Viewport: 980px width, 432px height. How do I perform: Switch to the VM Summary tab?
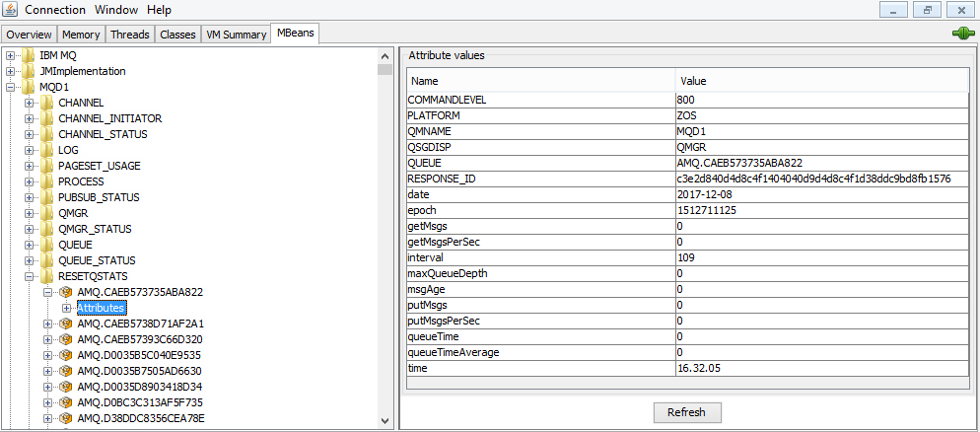(x=236, y=35)
